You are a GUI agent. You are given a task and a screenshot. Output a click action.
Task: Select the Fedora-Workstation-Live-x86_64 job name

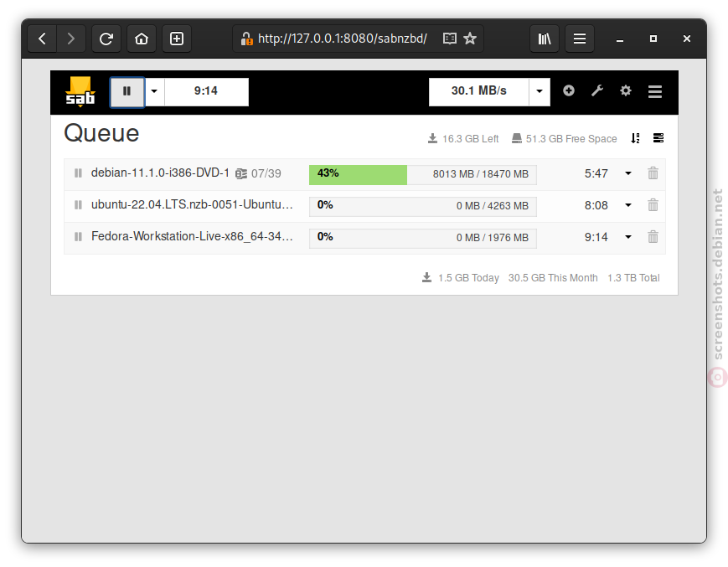tap(192, 237)
